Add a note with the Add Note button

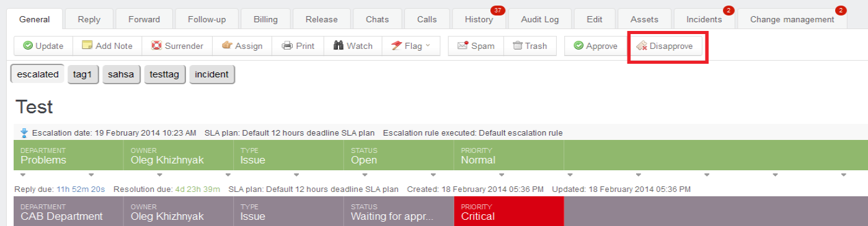pos(107,46)
